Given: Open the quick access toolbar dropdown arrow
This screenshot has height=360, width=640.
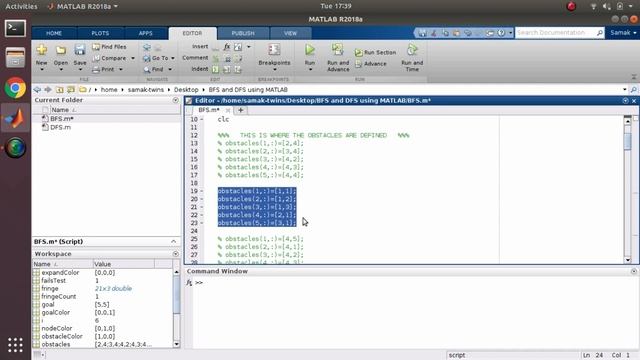Looking at the screenshot, I should coord(511,33).
